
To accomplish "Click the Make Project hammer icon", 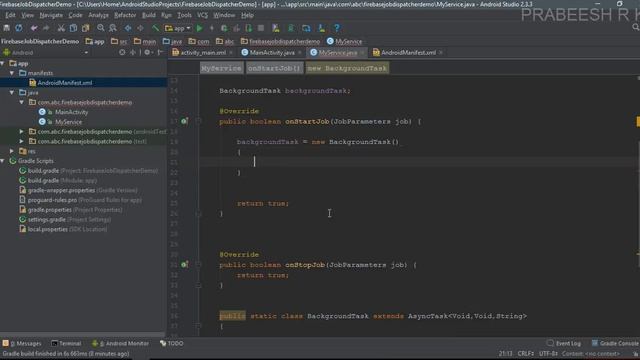I will pyautogui.click(x=156, y=28).
